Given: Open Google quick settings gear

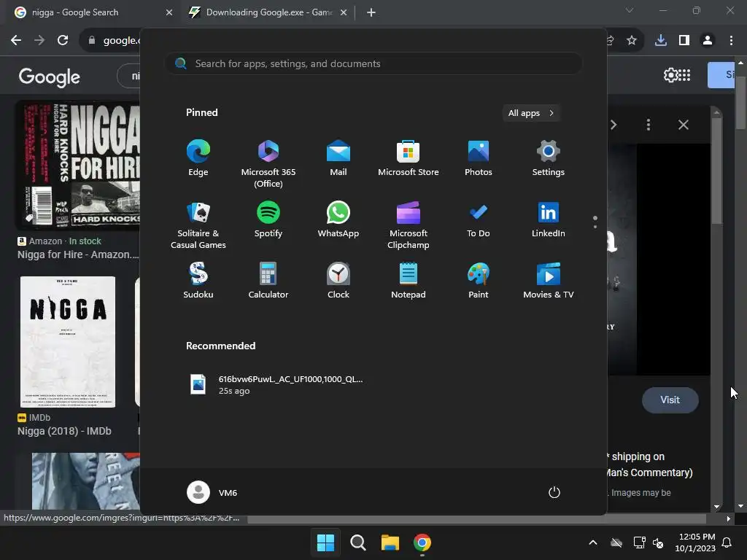Looking at the screenshot, I should click(x=671, y=75).
